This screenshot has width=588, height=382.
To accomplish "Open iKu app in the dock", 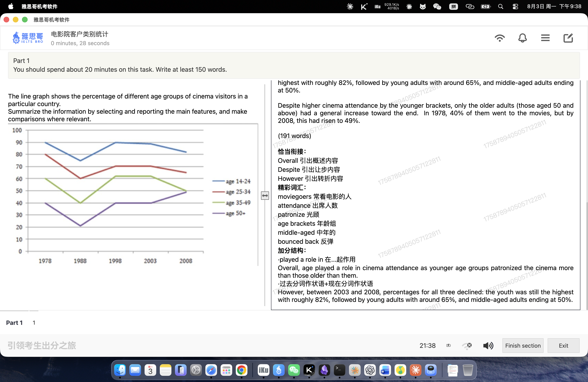I will (263, 370).
